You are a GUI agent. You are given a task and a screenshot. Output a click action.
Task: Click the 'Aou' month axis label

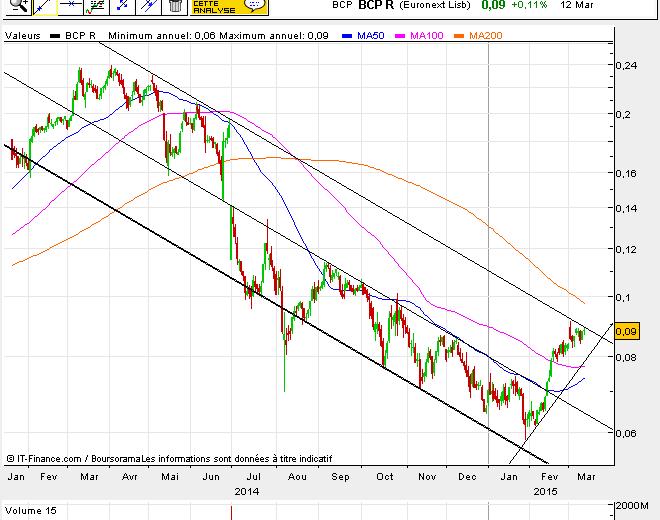coord(297,477)
